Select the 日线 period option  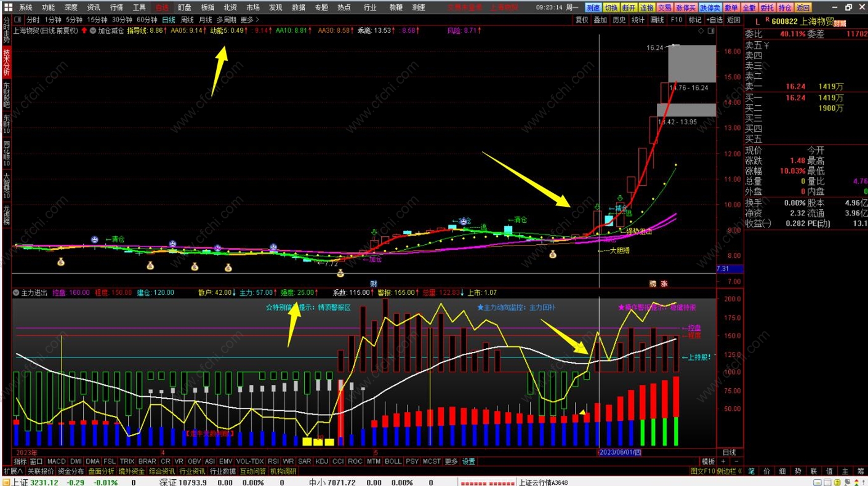click(169, 20)
